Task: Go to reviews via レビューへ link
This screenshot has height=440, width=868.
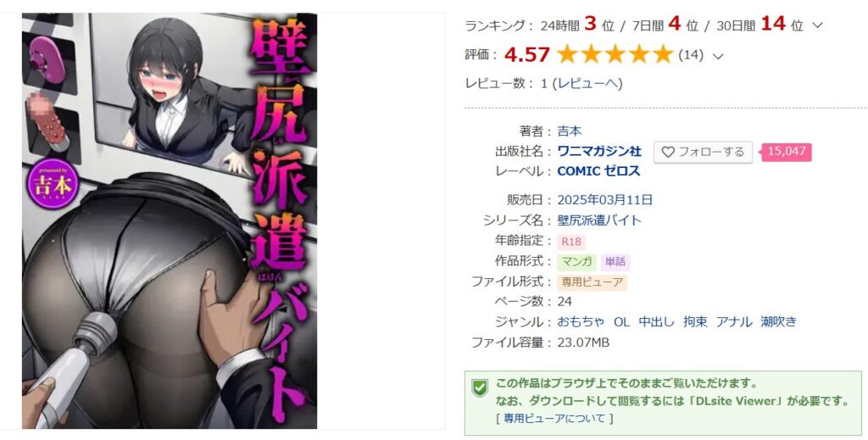Action: click(590, 84)
